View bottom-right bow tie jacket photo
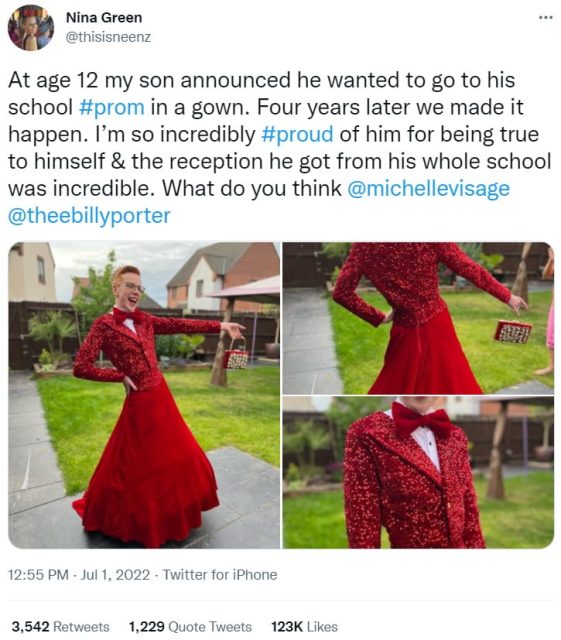 click(419, 472)
